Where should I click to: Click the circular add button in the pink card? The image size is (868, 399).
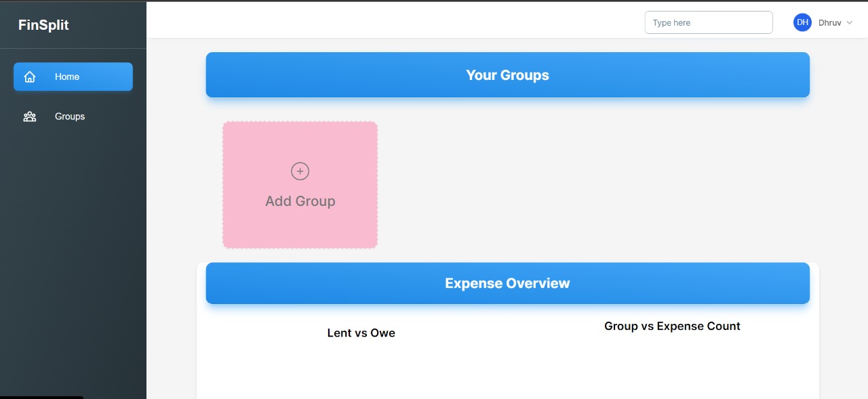pyautogui.click(x=300, y=171)
